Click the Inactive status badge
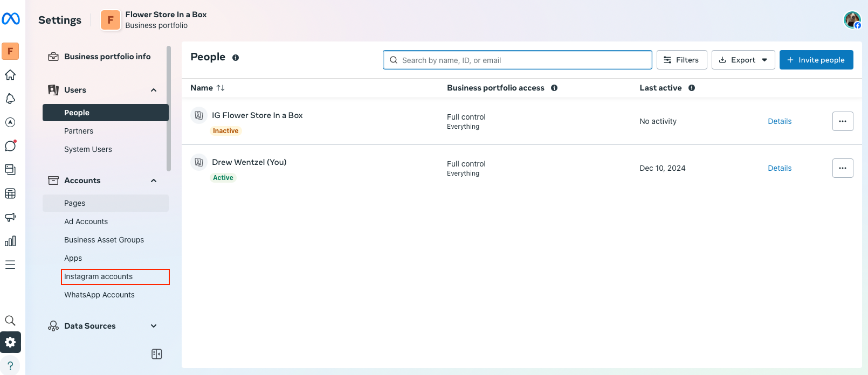Viewport: 868px width, 375px height. [x=225, y=131]
